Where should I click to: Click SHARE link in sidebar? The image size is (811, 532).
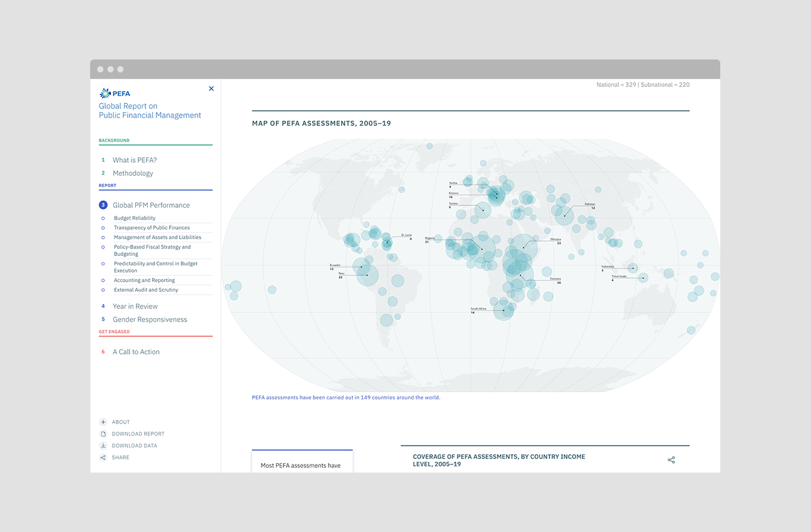(x=121, y=458)
